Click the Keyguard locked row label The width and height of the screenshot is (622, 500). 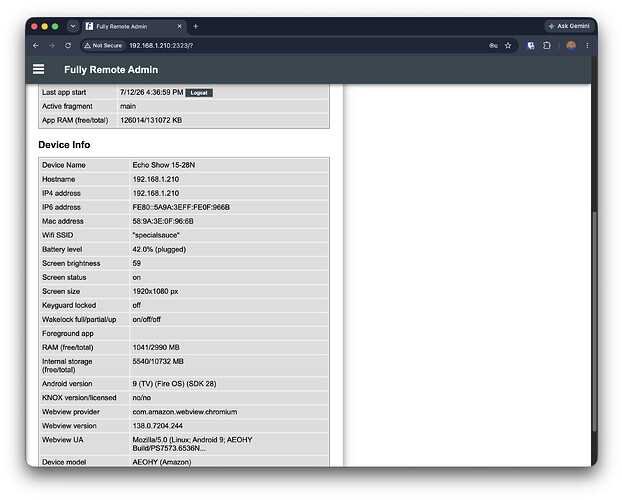69,306
